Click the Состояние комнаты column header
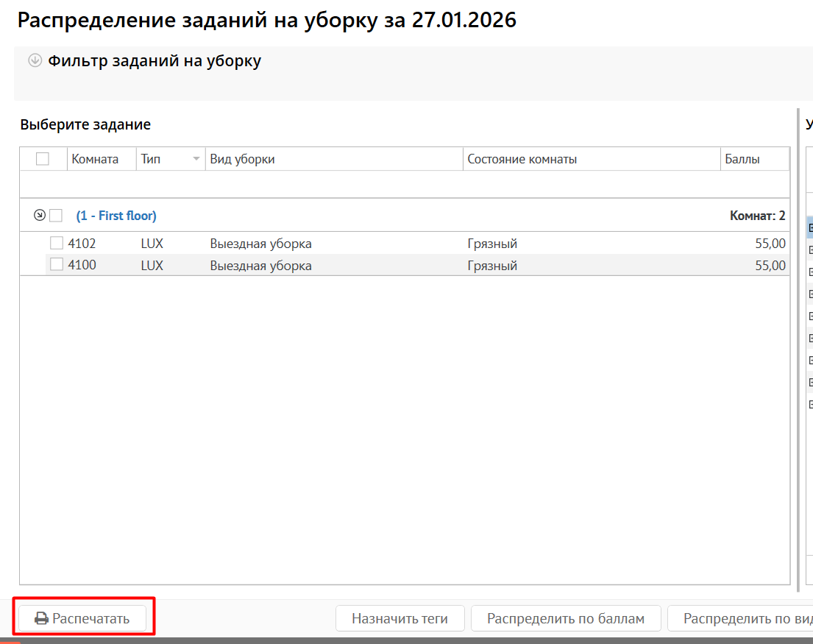813x644 pixels. coord(522,159)
